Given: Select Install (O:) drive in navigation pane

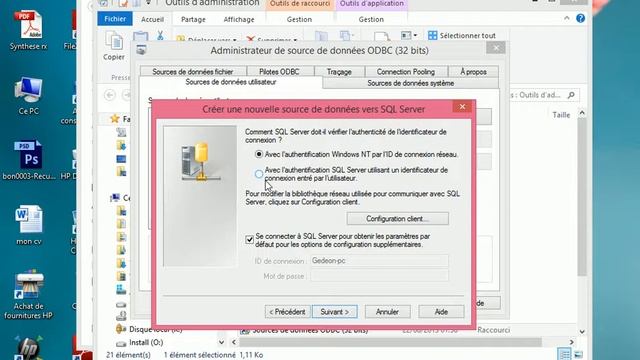Looking at the screenshot, I should click(146, 342).
